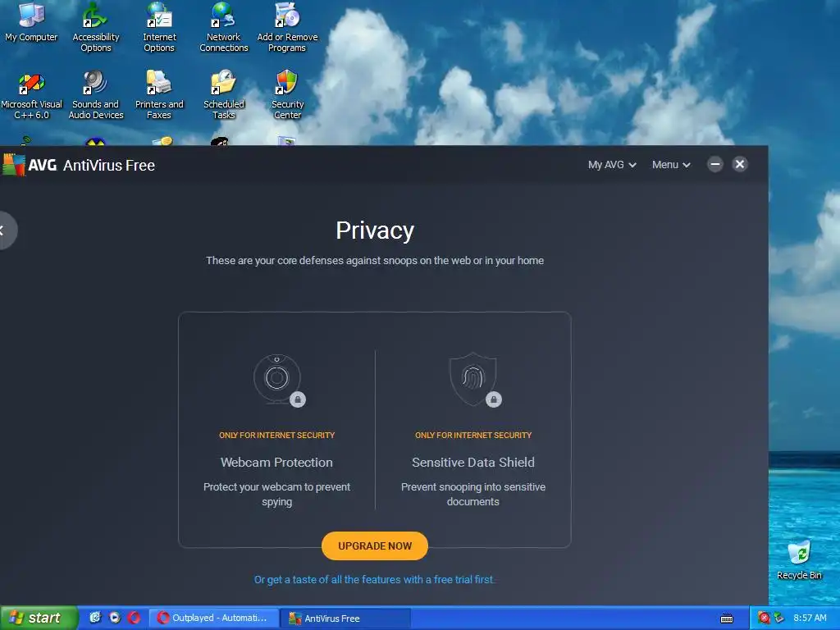
Task: Open the Windows start menu
Action: 39,619
